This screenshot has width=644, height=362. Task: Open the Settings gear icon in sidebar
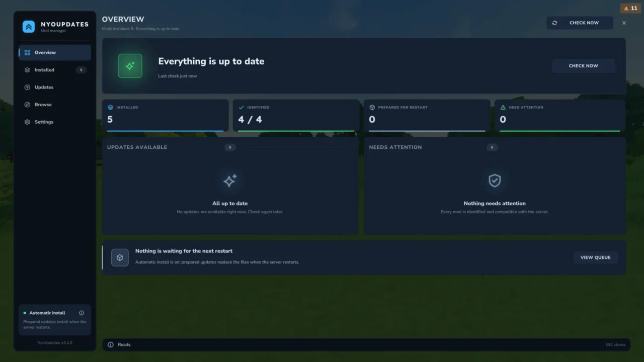27,122
